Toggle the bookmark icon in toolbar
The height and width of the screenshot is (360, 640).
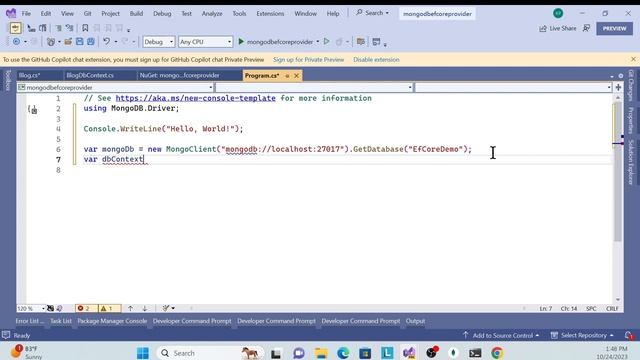click(85, 28)
